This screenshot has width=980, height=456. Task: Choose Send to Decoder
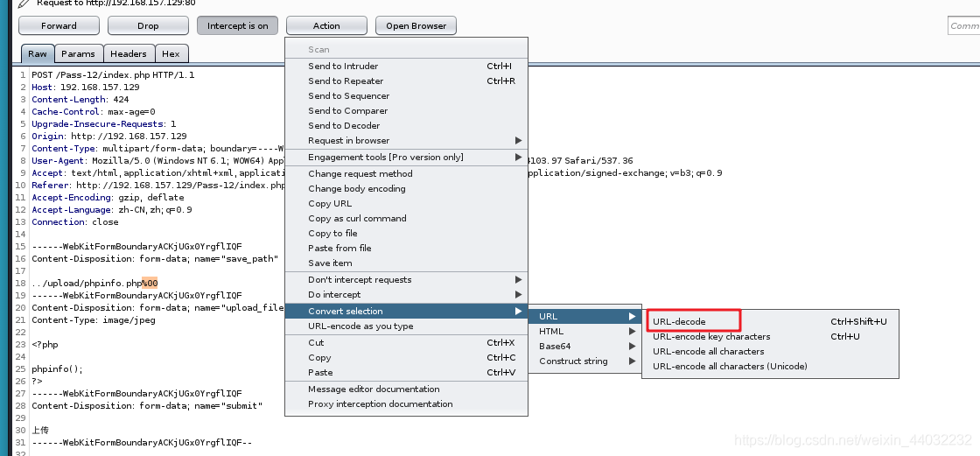(x=406, y=126)
